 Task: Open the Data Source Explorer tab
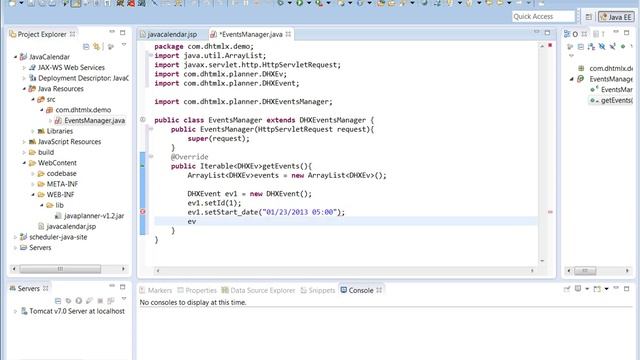[x=258, y=291]
